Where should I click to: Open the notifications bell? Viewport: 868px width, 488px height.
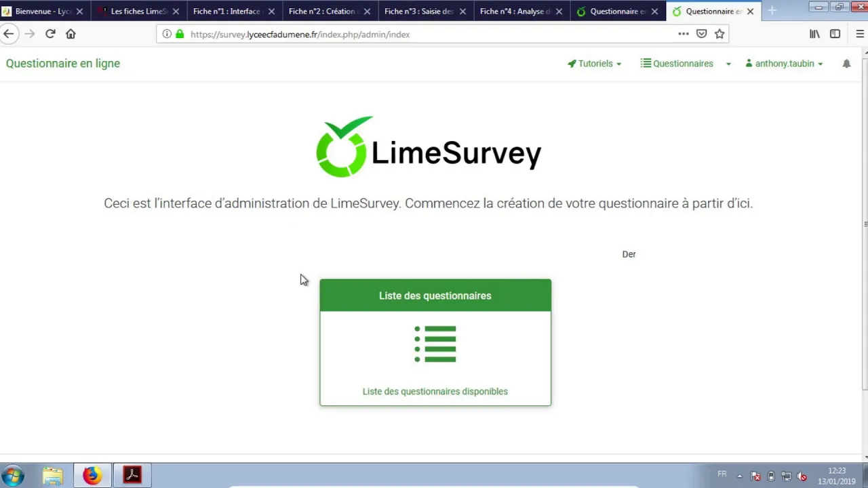pyautogui.click(x=846, y=64)
